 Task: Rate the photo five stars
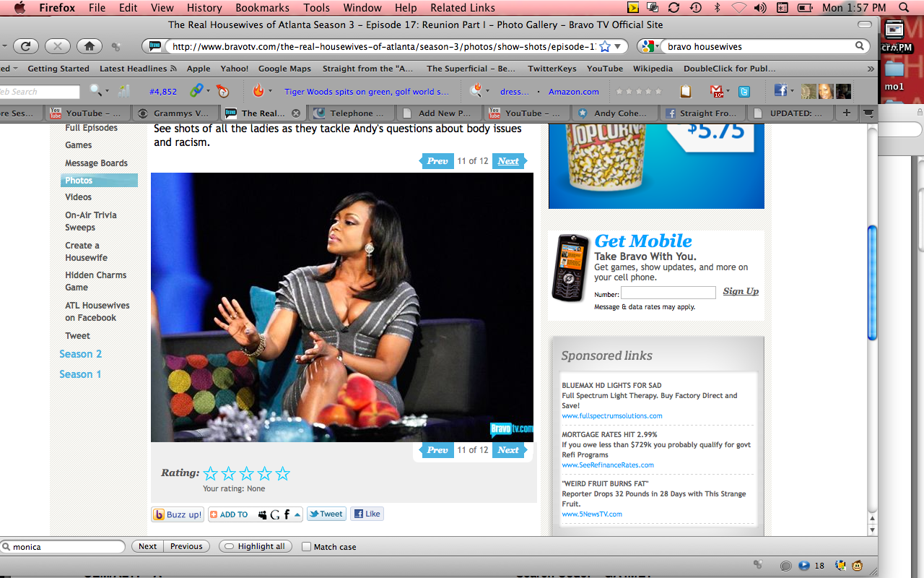coord(283,474)
